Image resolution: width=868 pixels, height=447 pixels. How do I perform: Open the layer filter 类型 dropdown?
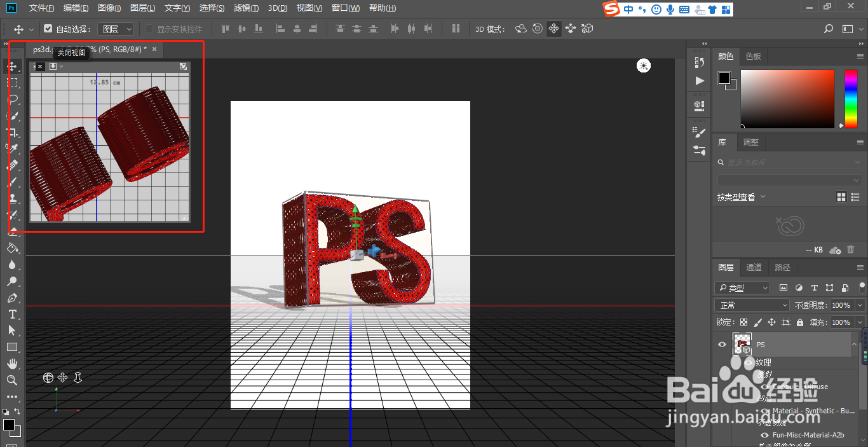tap(742, 287)
